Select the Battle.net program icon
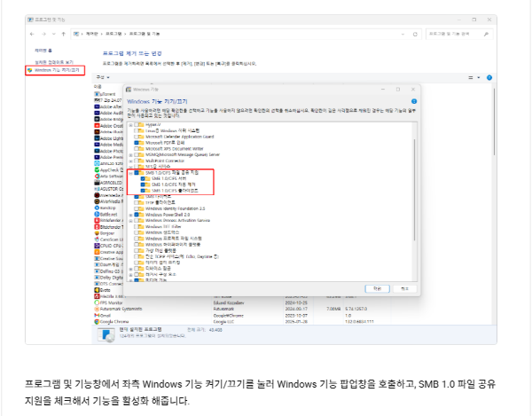This screenshot has height=416, width=532. coord(97,215)
